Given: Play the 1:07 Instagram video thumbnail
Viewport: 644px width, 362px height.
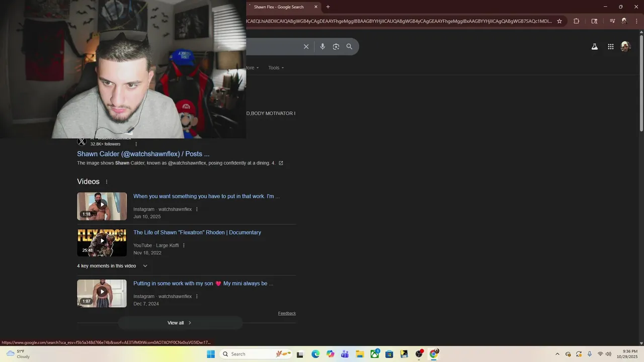Looking at the screenshot, I should coord(102,293).
